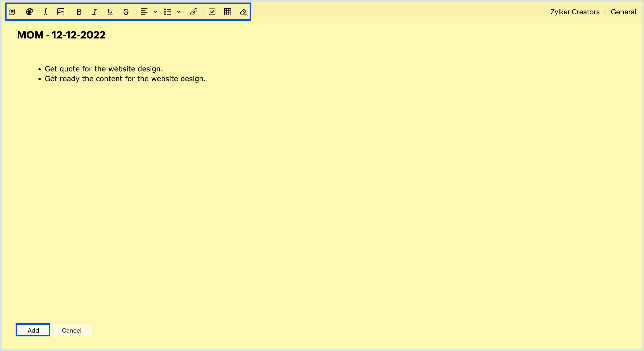Apply italic formatting

tap(94, 12)
